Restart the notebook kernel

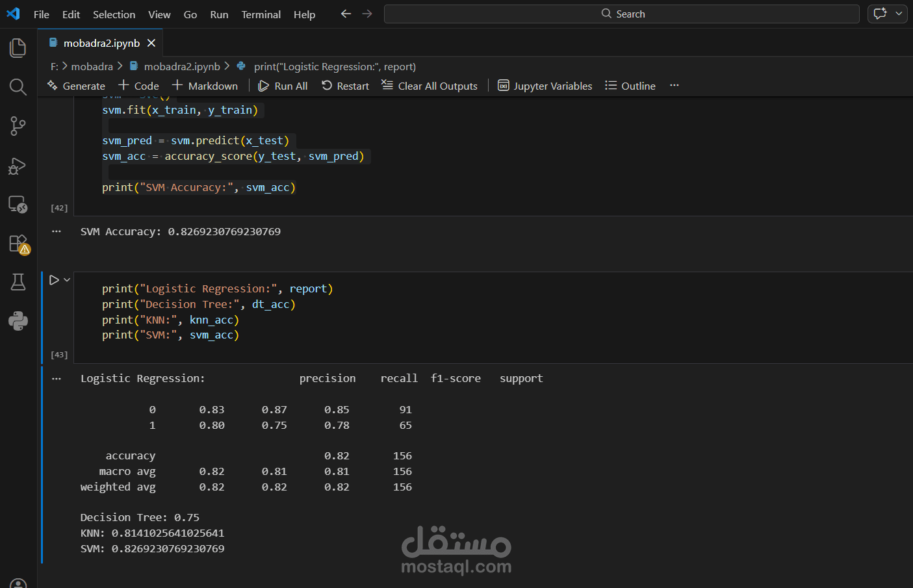345,86
